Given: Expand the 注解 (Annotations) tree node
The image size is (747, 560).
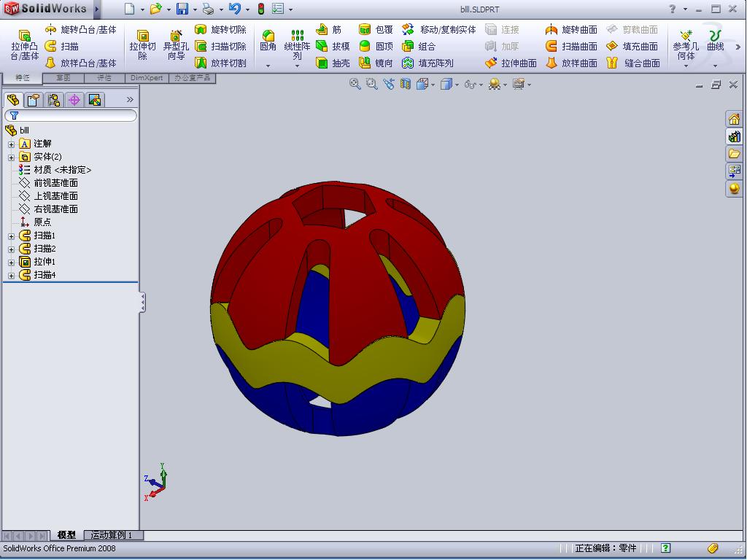Looking at the screenshot, I should tap(11, 144).
